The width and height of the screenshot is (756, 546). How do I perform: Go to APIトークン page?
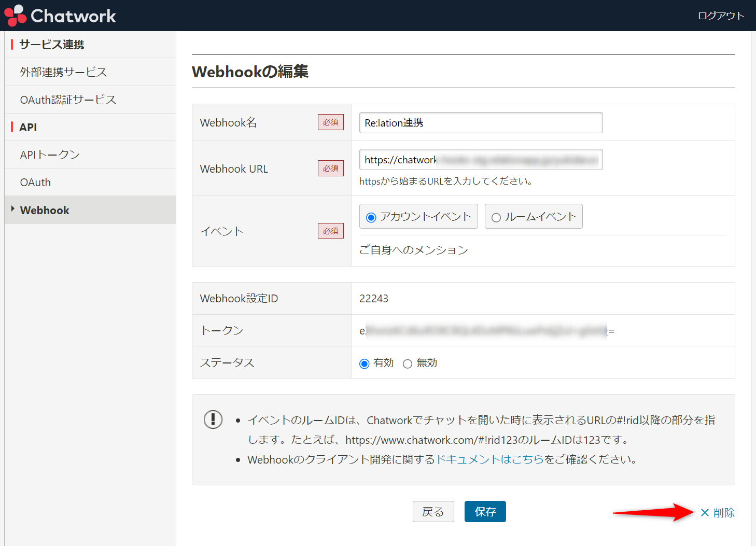(90, 155)
